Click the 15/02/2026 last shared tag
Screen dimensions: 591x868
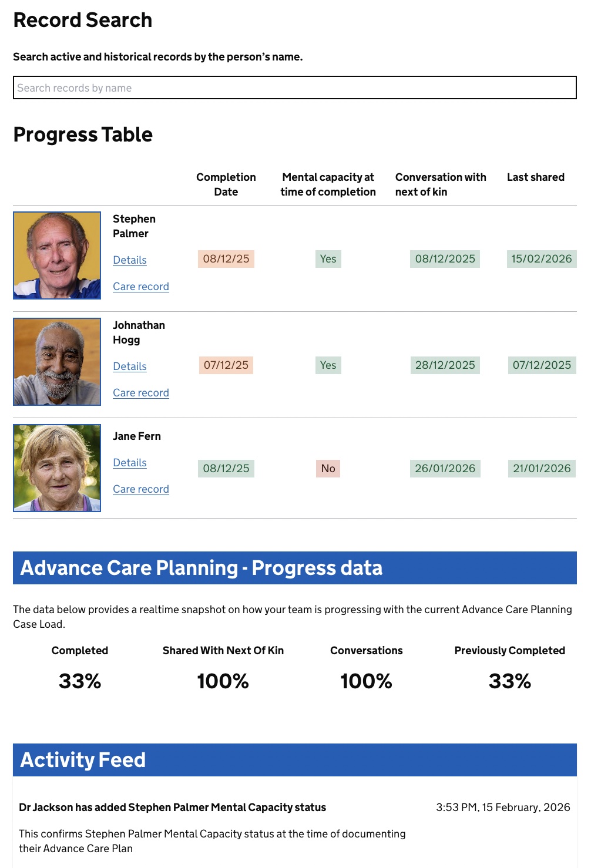pos(541,259)
